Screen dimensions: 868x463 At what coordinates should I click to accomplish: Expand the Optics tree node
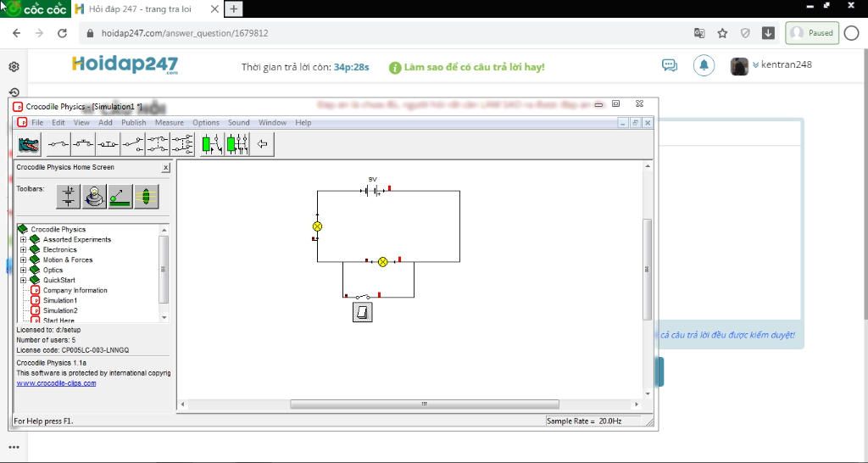tap(23, 271)
